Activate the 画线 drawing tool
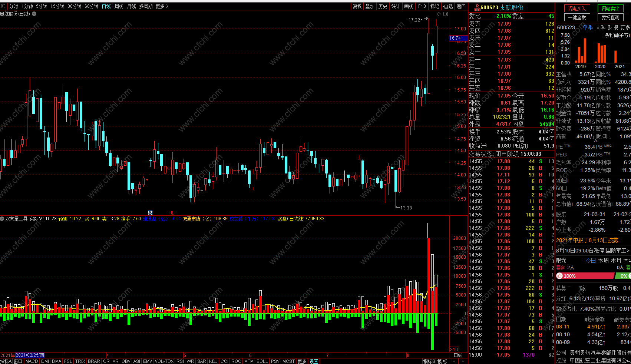The image size is (631, 364). click(409, 6)
